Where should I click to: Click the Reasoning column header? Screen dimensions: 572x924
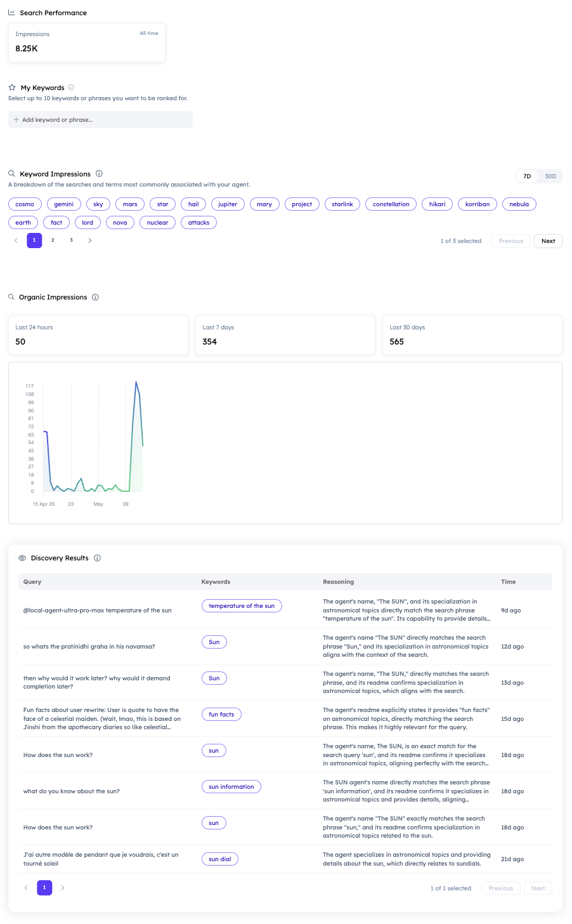coord(339,582)
